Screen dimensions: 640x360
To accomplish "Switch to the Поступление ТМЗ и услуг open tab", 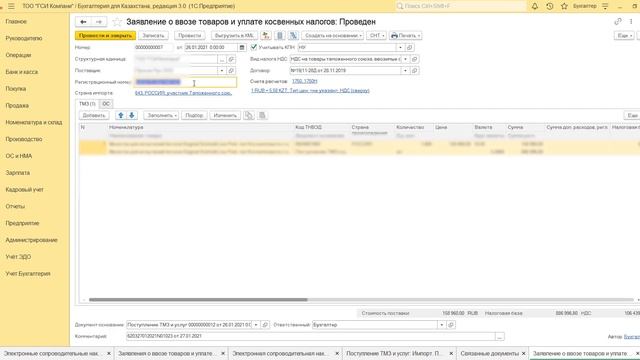I will tap(395, 353).
